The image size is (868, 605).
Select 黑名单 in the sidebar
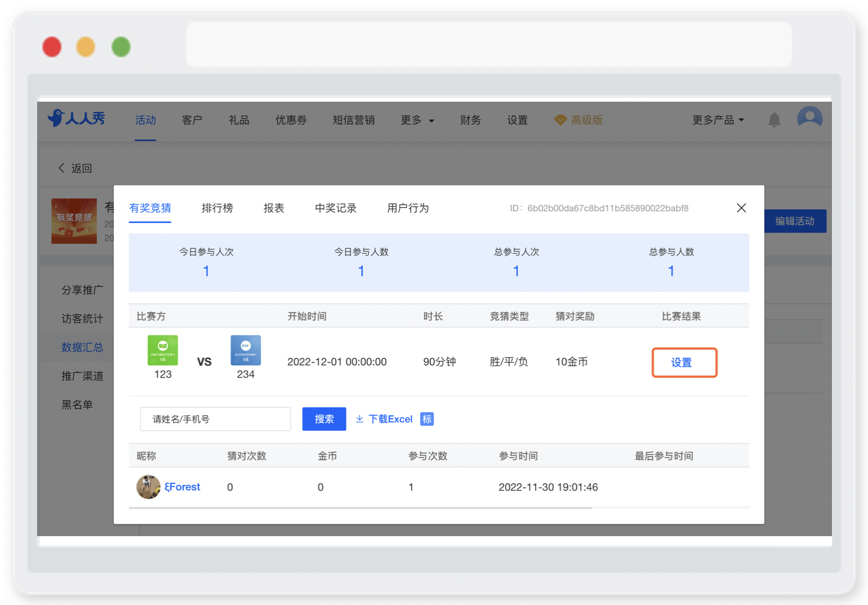coord(77,405)
